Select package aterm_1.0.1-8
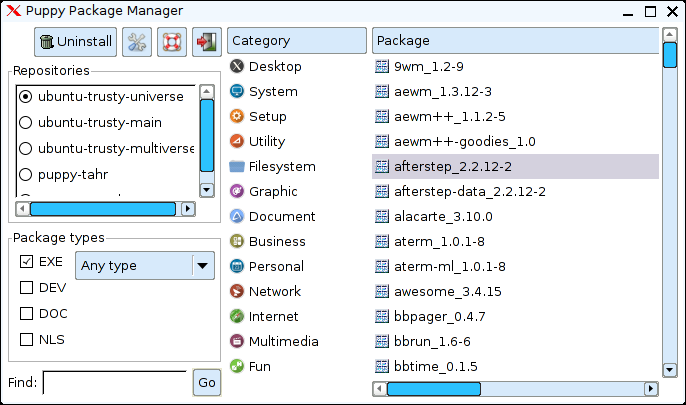The image size is (686, 405). coord(515,241)
